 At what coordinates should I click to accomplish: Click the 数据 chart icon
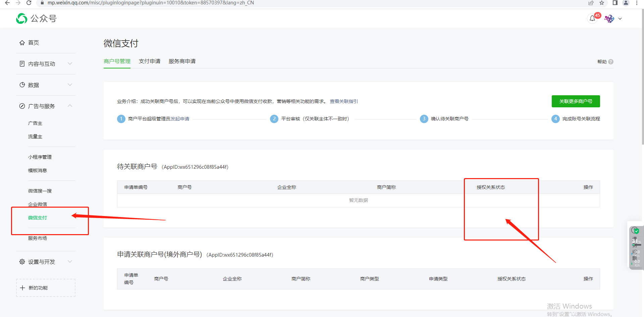point(22,85)
